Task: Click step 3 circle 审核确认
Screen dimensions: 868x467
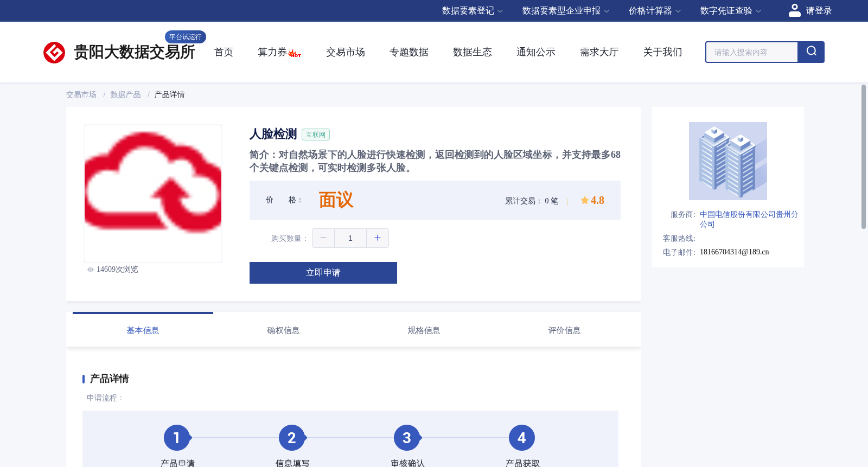Action: click(x=407, y=438)
